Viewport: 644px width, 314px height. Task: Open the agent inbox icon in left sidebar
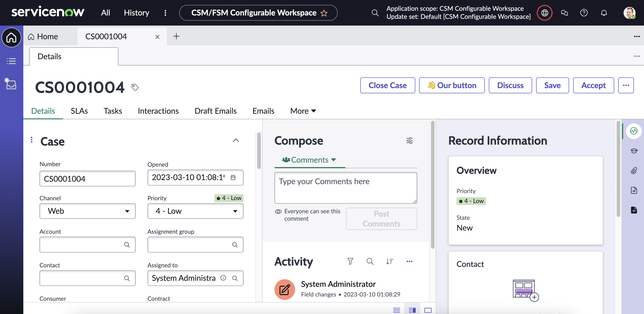pos(11,84)
